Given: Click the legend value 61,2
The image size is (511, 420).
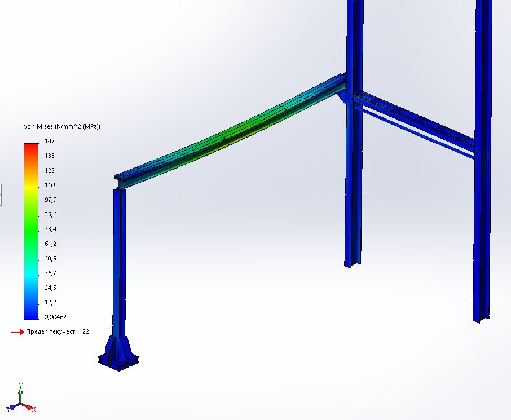Looking at the screenshot, I should (x=51, y=244).
